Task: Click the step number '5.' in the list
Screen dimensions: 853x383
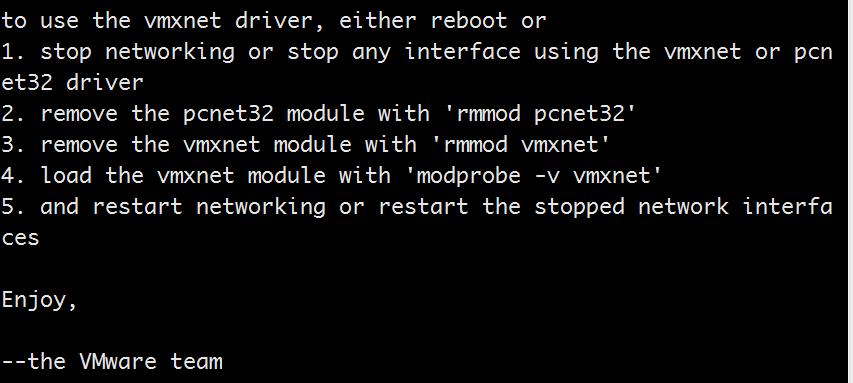Action: (13, 207)
